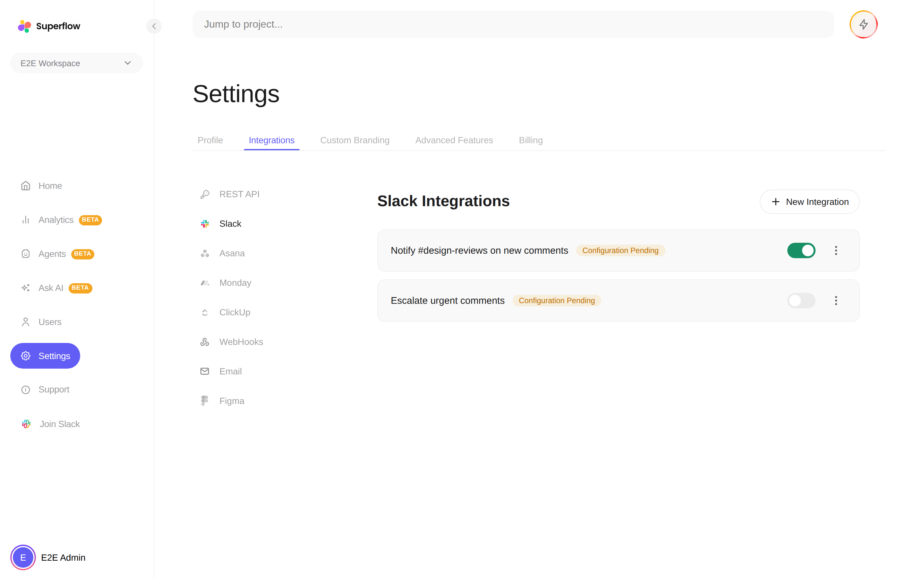The width and height of the screenshot is (924, 578).
Task: Click the New Integration button
Action: pos(809,202)
